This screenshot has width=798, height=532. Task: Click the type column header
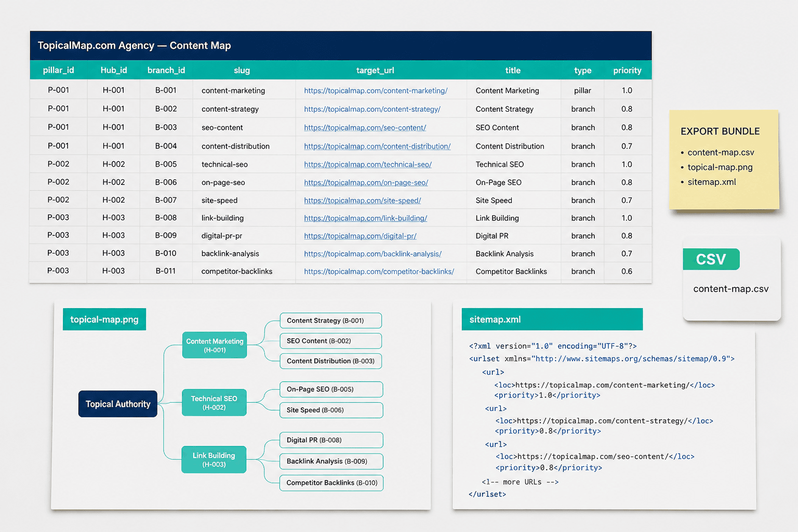pyautogui.click(x=583, y=70)
